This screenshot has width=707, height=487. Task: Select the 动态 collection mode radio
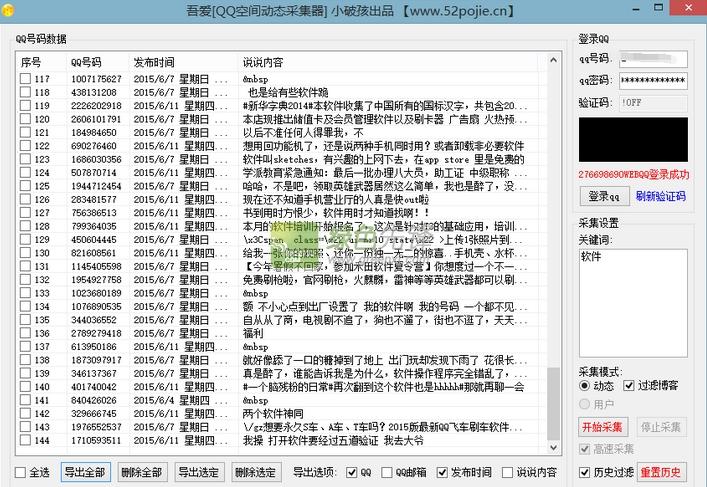(584, 386)
